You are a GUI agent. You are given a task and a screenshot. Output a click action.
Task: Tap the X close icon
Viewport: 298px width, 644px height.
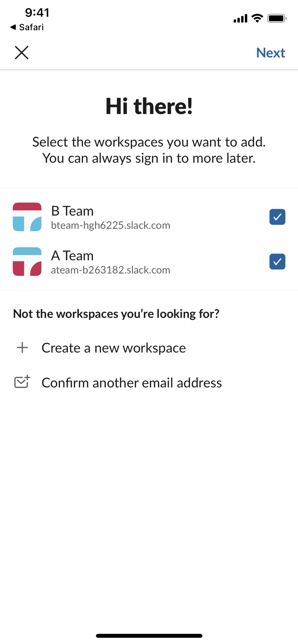(x=22, y=53)
